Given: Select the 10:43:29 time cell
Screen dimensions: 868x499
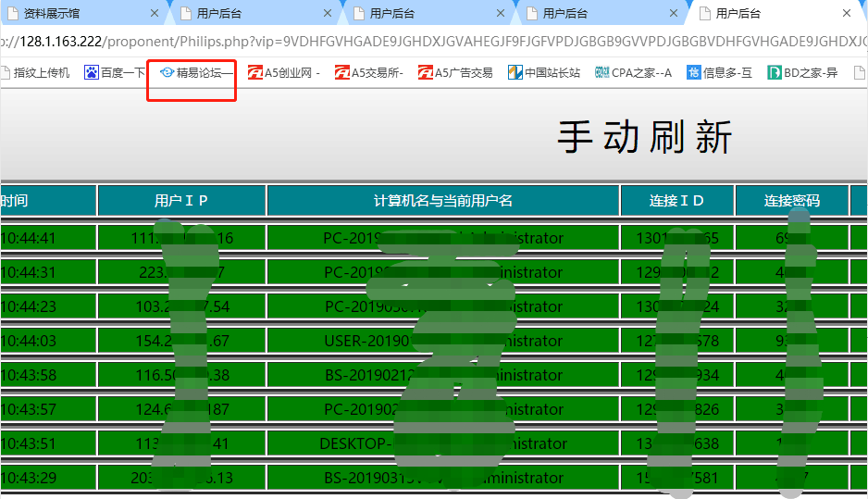Looking at the screenshot, I should tap(48, 478).
